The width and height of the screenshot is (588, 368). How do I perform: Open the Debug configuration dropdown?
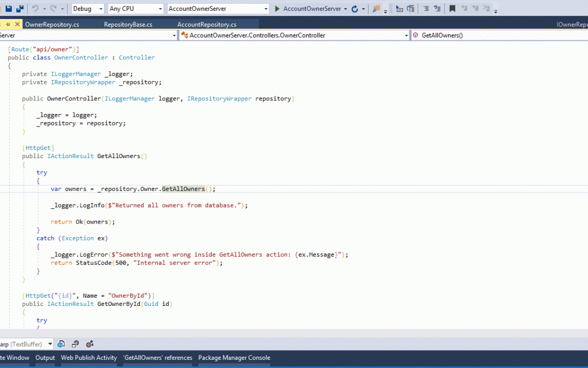(88, 9)
